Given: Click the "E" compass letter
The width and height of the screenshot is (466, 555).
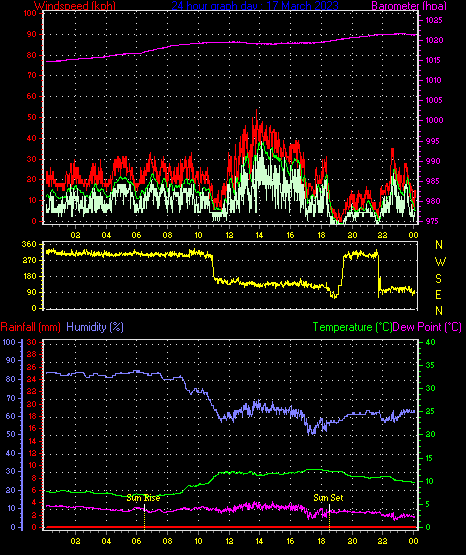Looking at the screenshot, I should click(x=438, y=294).
